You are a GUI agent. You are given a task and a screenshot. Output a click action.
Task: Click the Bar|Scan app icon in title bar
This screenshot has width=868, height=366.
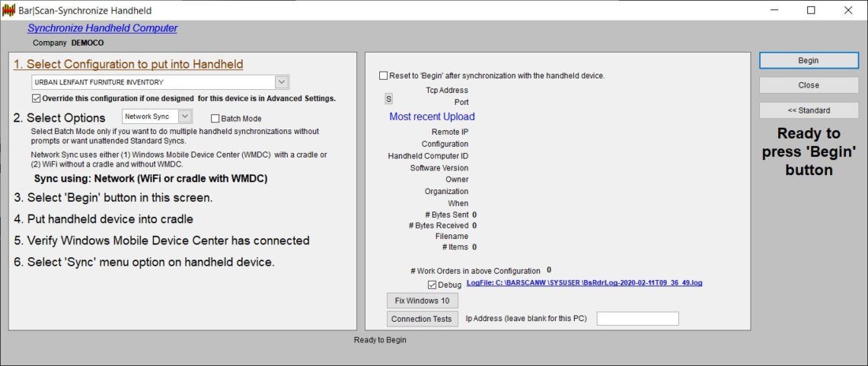tap(9, 11)
